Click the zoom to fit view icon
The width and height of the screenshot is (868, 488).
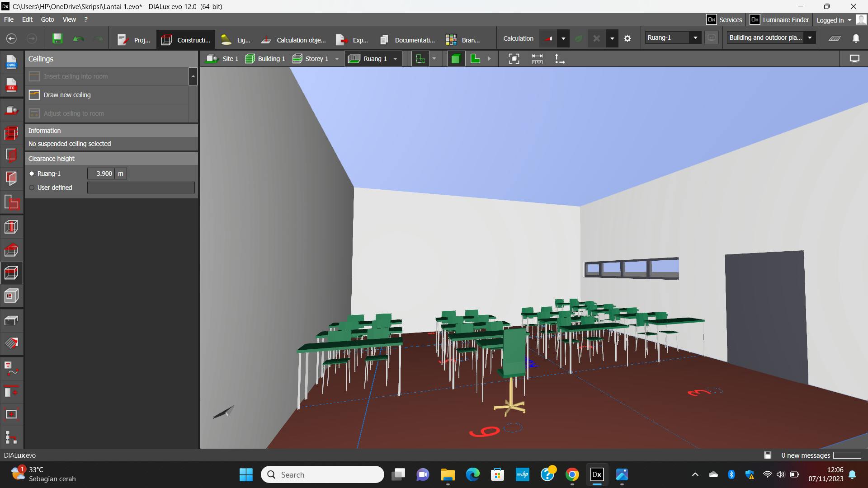(x=514, y=59)
